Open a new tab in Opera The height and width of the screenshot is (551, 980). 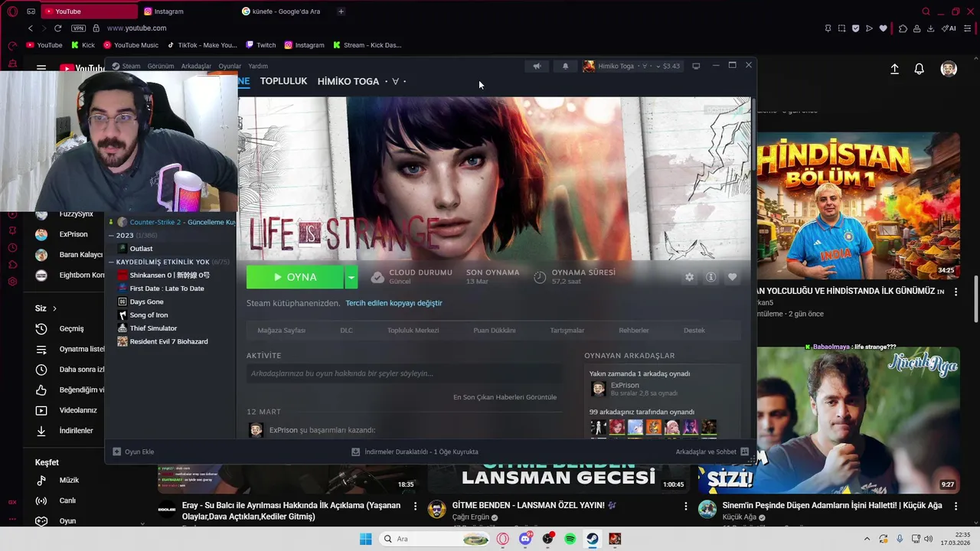tap(341, 11)
